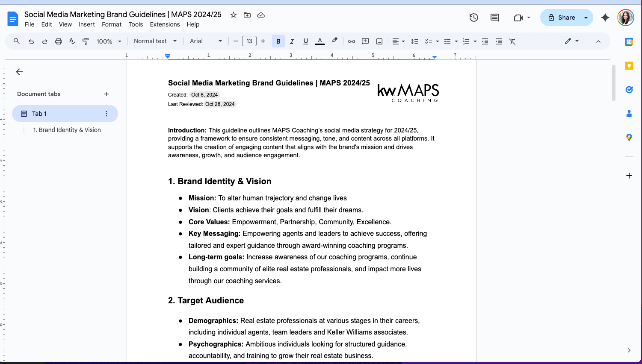
Task: Click the insert image icon
Action: (x=379, y=41)
